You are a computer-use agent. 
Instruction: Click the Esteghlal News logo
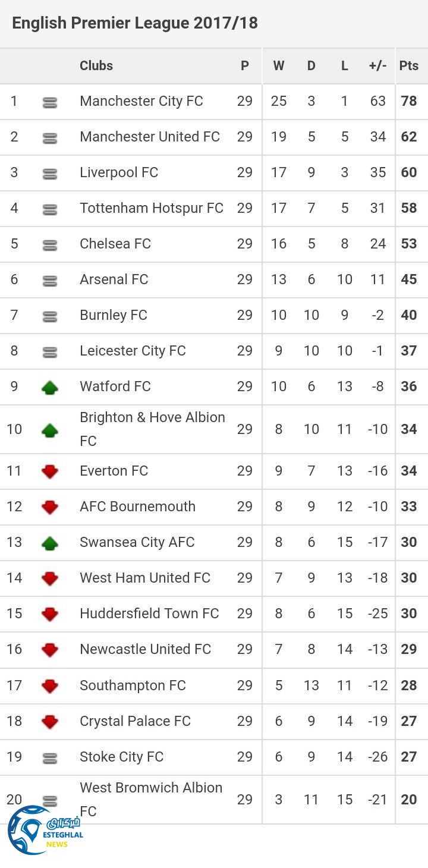click(42, 830)
